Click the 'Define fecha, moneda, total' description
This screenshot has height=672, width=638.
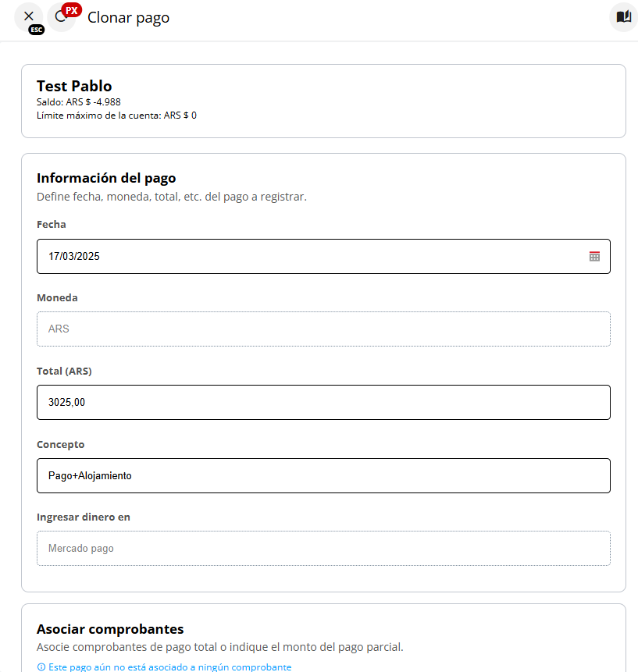[172, 197]
